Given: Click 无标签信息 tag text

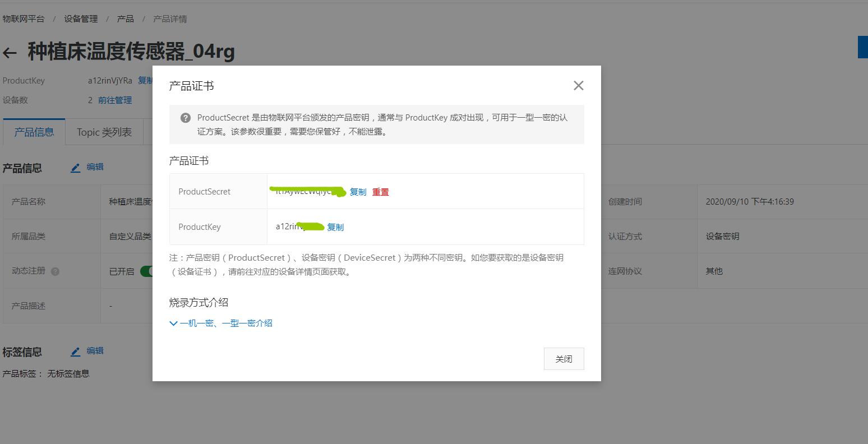Looking at the screenshot, I should [68, 374].
